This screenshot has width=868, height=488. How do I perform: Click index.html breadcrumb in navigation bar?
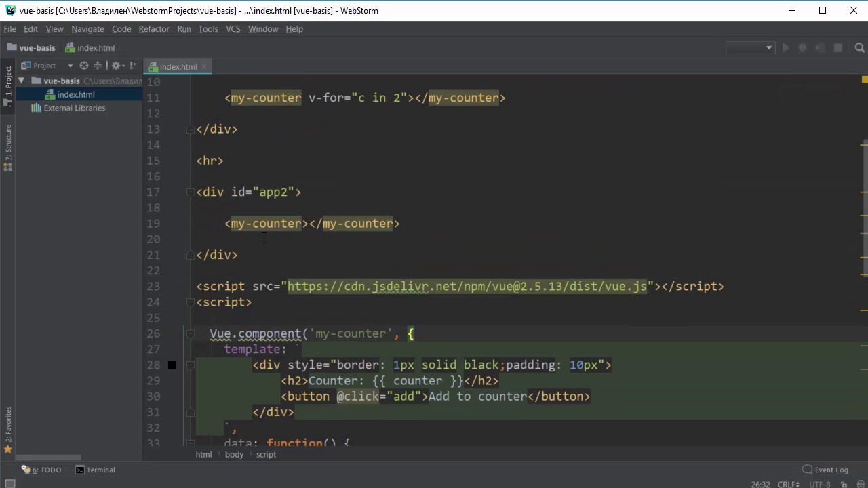(x=90, y=48)
